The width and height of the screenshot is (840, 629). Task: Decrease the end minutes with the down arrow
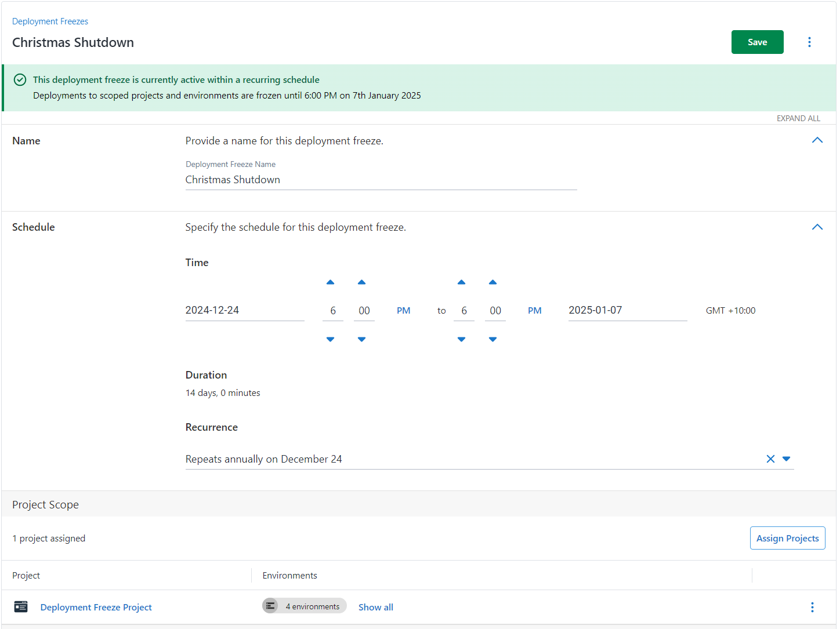[x=493, y=339]
